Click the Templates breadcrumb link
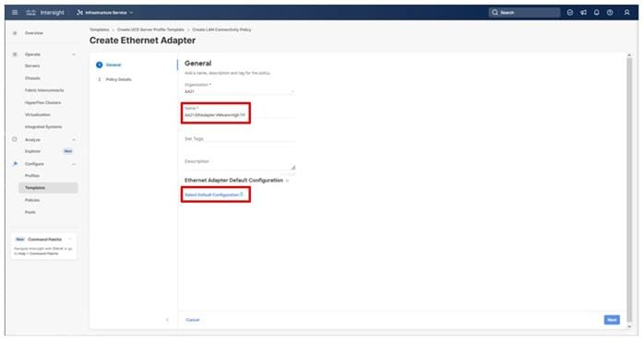 pyautogui.click(x=100, y=29)
